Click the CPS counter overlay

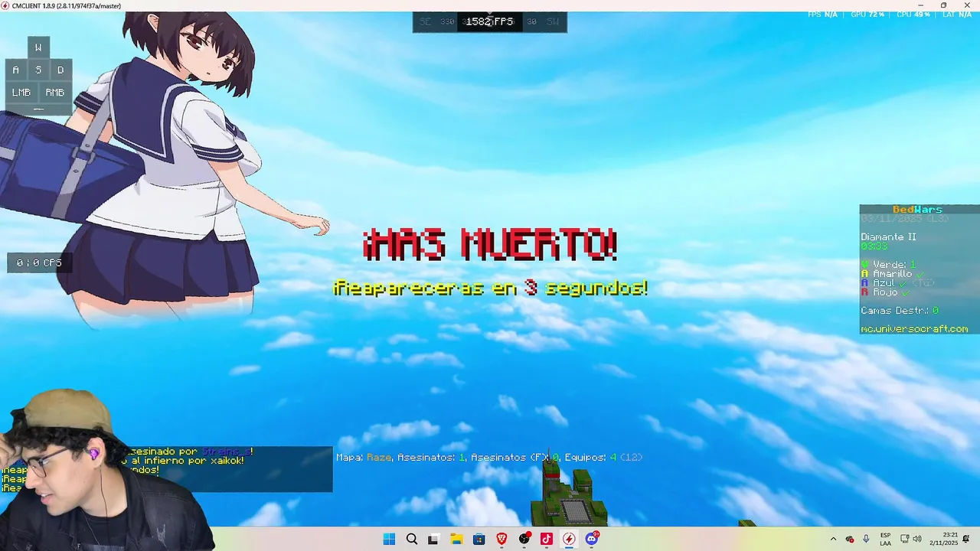(x=39, y=262)
